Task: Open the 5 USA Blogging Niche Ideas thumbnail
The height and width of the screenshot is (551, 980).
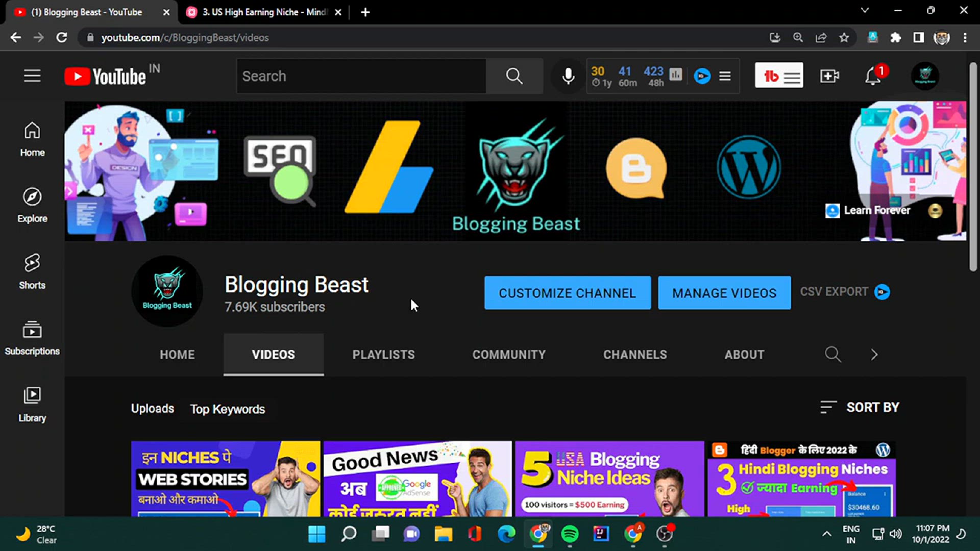Action: (x=609, y=479)
